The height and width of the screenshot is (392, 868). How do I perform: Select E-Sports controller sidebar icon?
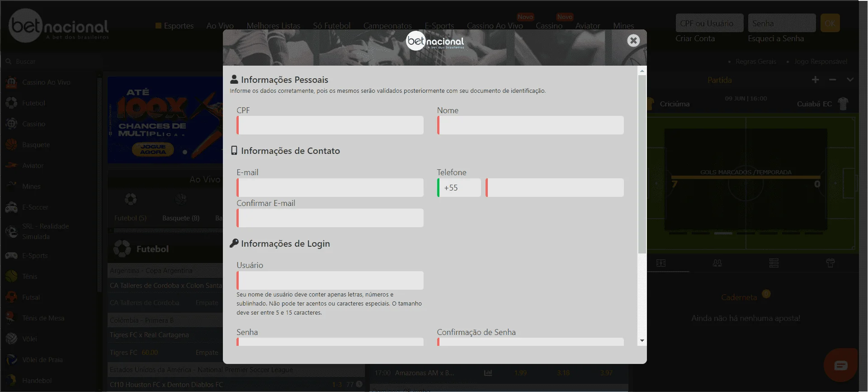[x=11, y=256]
